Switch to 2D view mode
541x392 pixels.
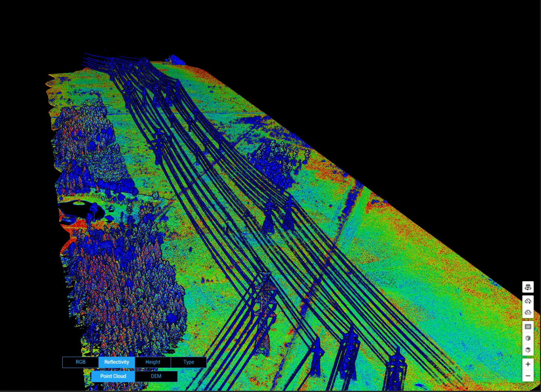pos(528,327)
